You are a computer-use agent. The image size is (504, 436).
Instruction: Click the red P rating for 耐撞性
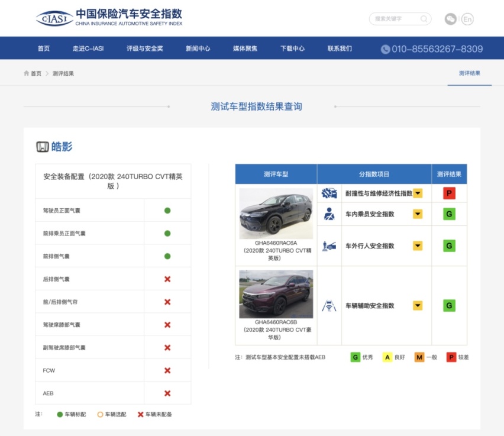(449, 193)
